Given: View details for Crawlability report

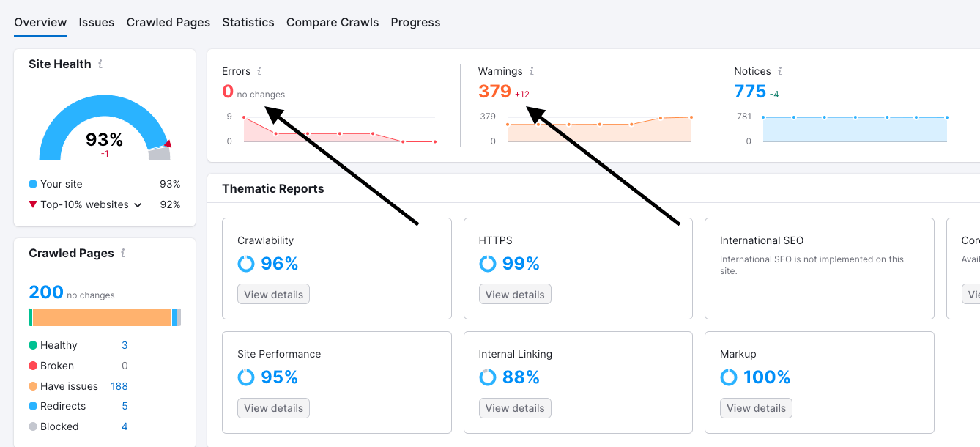Looking at the screenshot, I should 273,295.
